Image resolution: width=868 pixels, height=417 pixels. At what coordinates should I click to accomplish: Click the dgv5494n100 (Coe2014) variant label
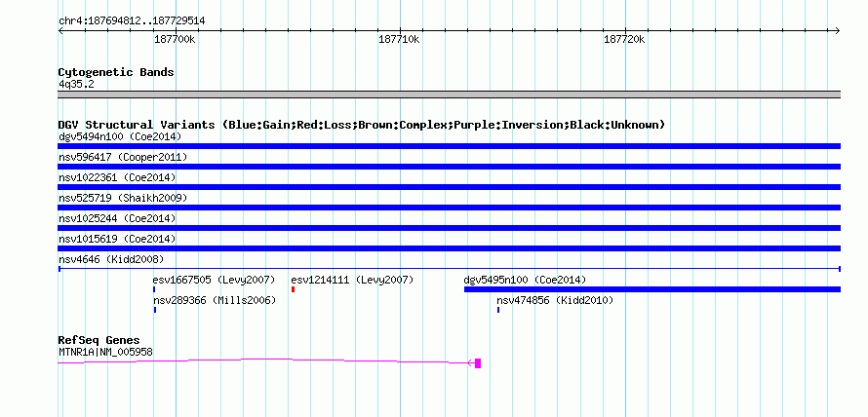pos(120,136)
